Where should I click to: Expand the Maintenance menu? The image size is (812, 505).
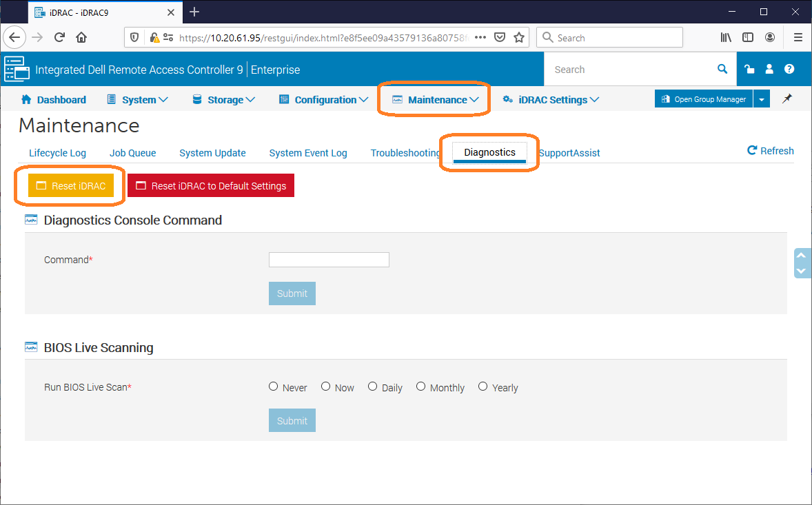click(436, 100)
